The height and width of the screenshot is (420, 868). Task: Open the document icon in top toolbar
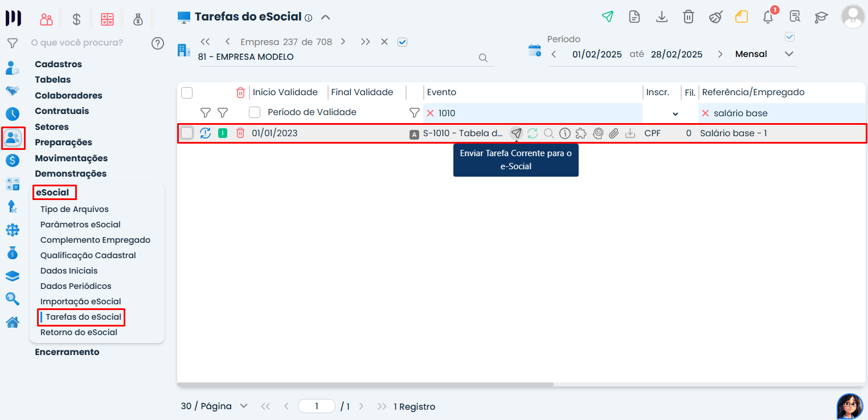pos(634,17)
